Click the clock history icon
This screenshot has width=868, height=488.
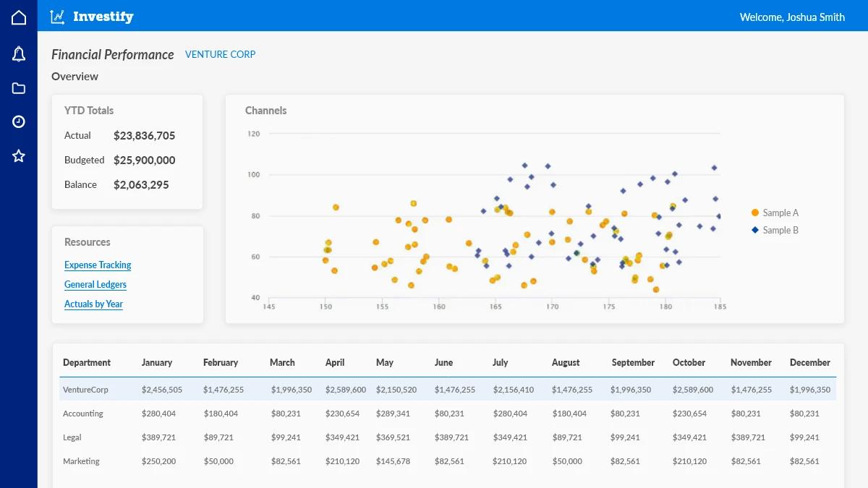pyautogui.click(x=19, y=121)
